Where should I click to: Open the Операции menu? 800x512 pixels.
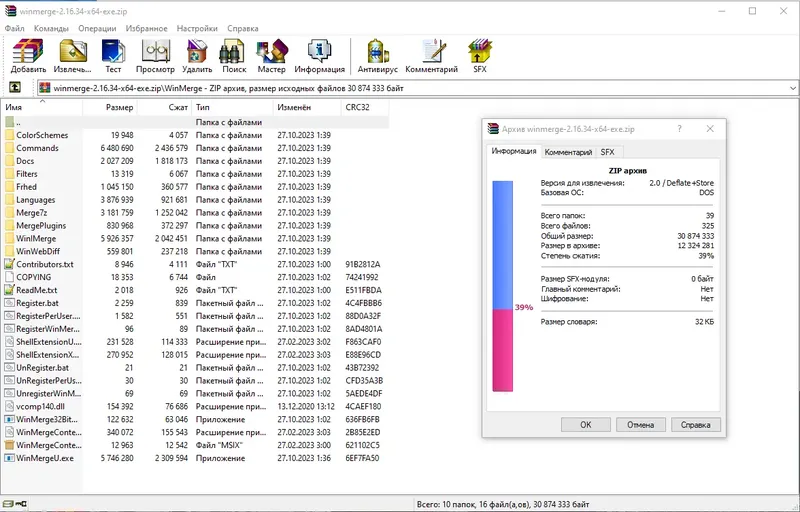tap(97, 29)
